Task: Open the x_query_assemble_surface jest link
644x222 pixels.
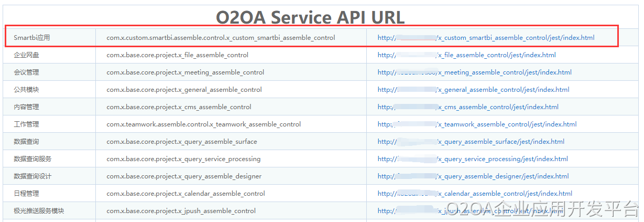Action: [471, 142]
